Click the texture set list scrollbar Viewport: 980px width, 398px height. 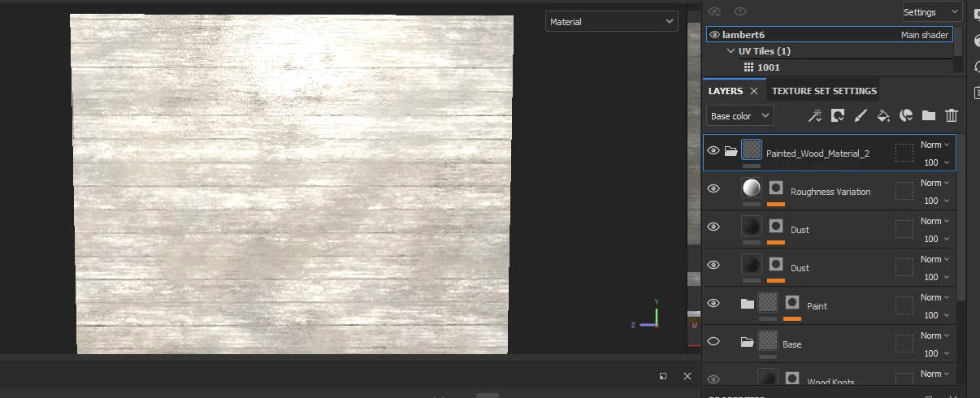(959, 41)
